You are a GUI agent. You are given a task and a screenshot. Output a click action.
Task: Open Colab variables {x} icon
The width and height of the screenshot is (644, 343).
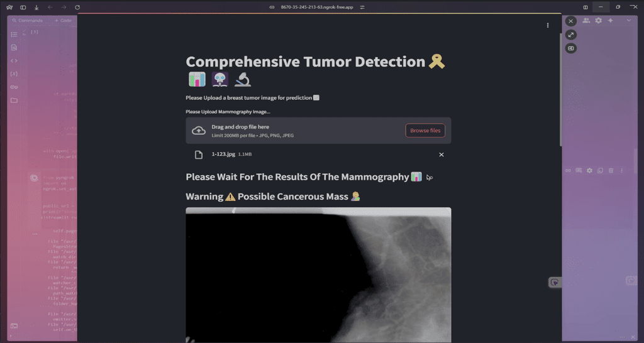[x=14, y=74]
